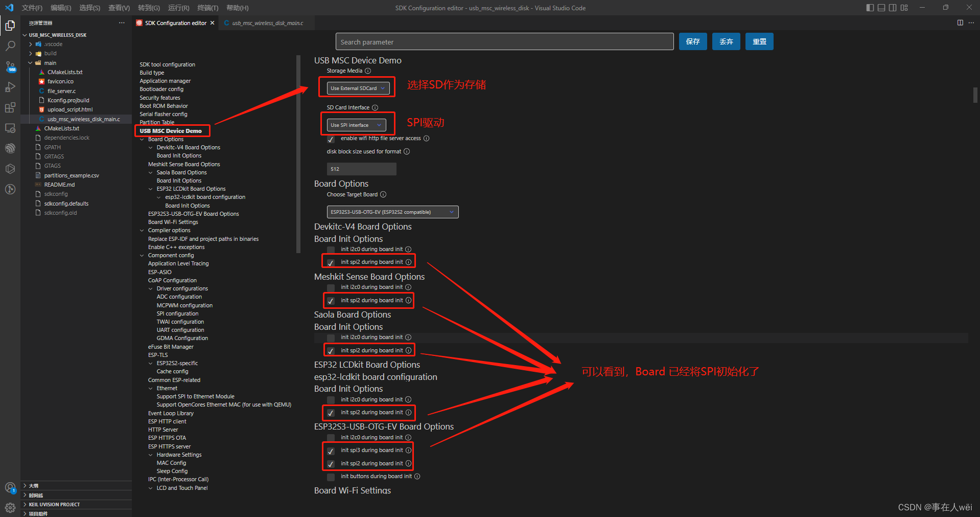Click info icon beside Choose Target Board
The image size is (980, 517).
coord(383,195)
